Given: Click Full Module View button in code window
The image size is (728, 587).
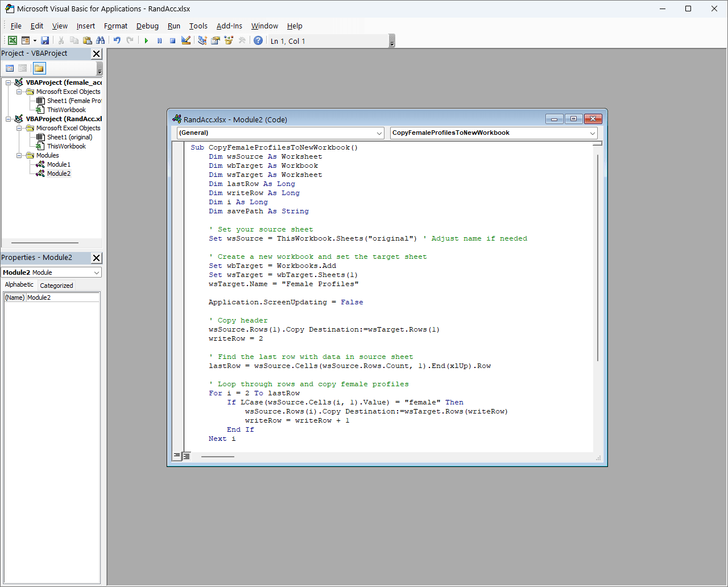Looking at the screenshot, I should (187, 456).
